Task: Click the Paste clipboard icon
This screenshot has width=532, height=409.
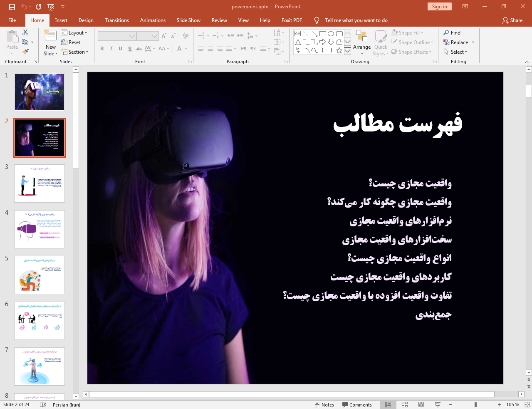Action: coord(12,37)
